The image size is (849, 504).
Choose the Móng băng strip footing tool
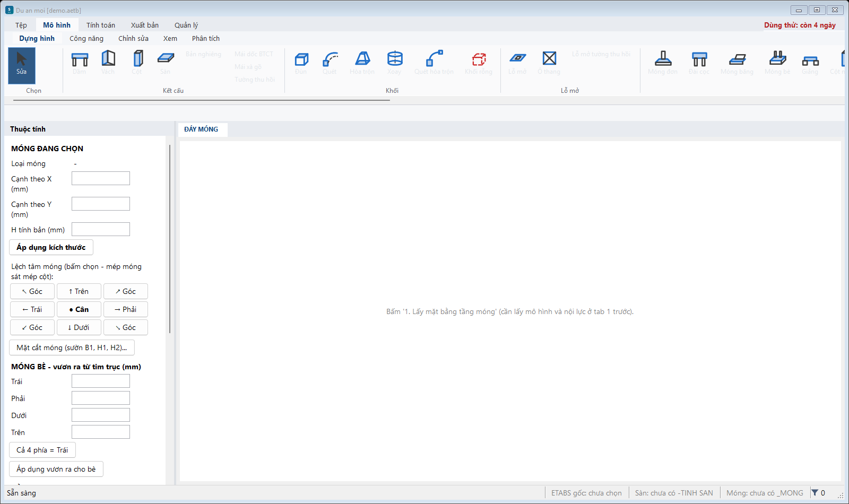[737, 63]
